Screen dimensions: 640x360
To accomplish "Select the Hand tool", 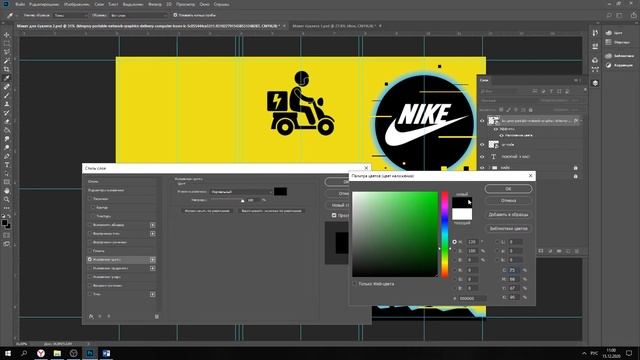I will click(x=7, y=191).
